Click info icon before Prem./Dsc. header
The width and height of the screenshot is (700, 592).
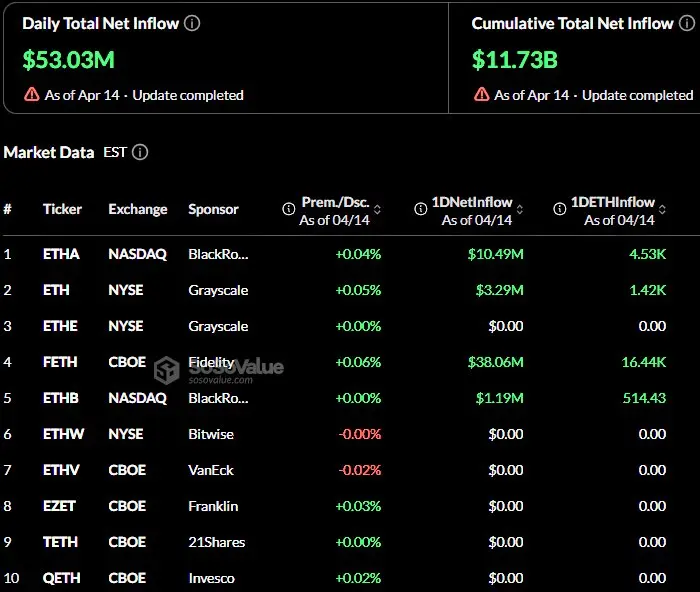click(x=289, y=208)
